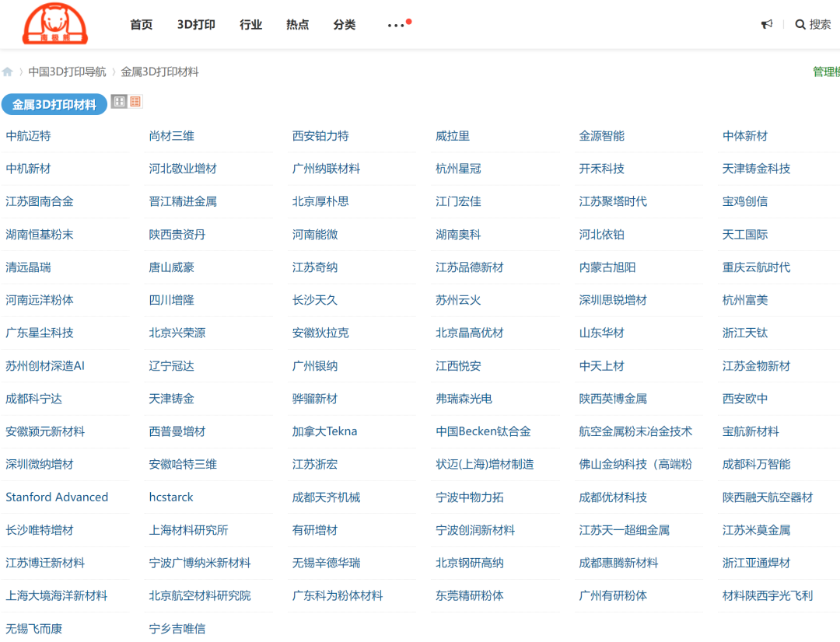
Task: Switch to list view layout icon
Action: [135, 102]
